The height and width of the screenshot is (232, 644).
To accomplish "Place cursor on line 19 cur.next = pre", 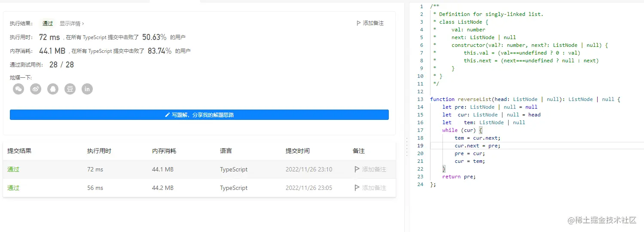I will (x=477, y=146).
